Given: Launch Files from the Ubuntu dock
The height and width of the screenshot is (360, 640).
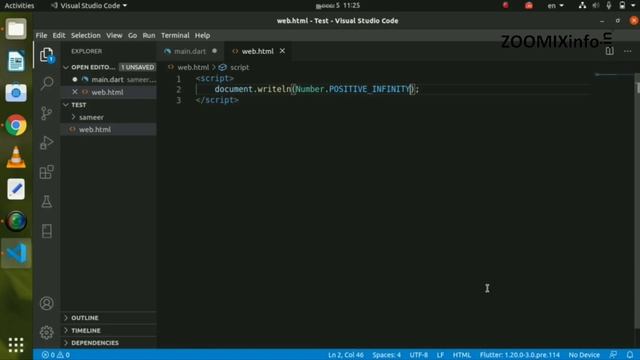Looking at the screenshot, I should (x=16, y=29).
